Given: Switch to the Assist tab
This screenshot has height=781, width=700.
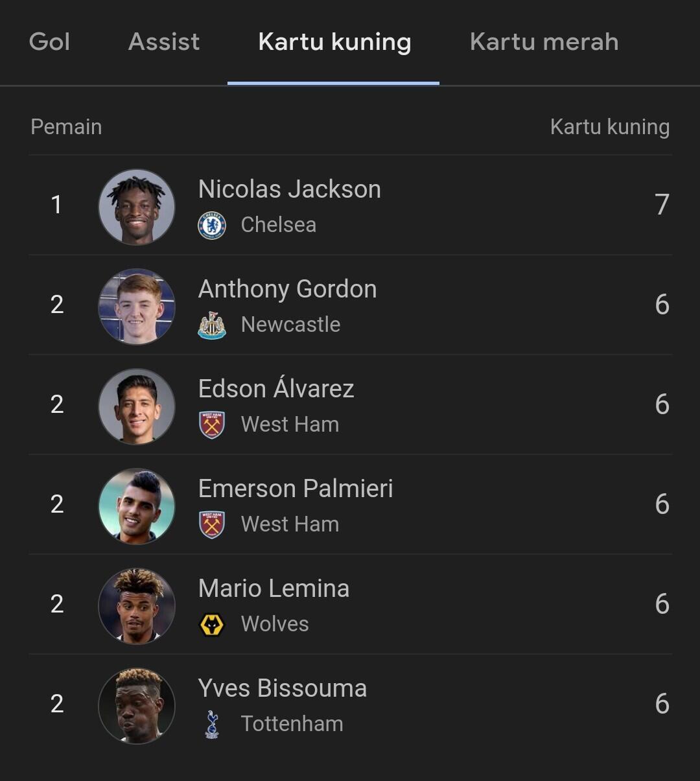Looking at the screenshot, I should click(164, 42).
